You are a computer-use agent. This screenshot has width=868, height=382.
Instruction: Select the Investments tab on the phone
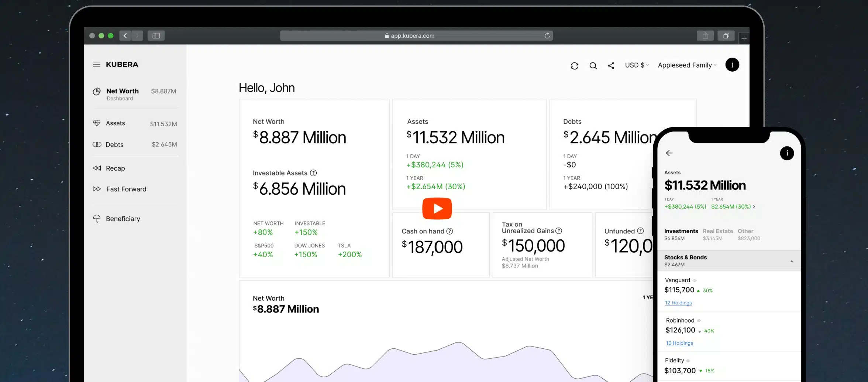pyautogui.click(x=681, y=231)
